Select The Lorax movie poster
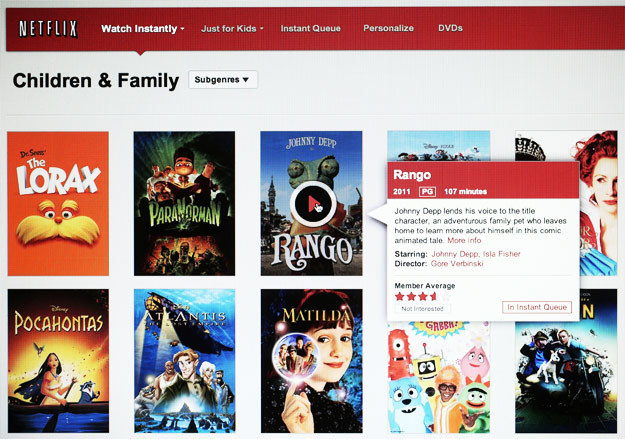The height and width of the screenshot is (439, 625). coord(58,204)
